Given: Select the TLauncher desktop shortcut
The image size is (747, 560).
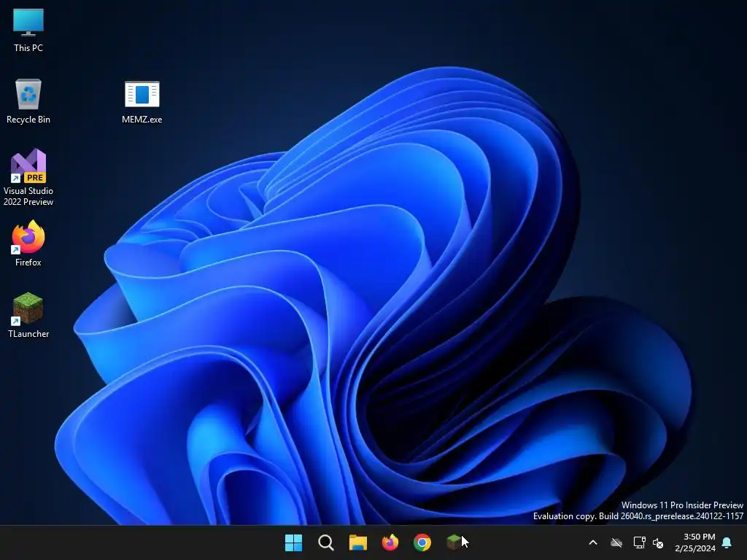Looking at the screenshot, I should pos(28,315).
